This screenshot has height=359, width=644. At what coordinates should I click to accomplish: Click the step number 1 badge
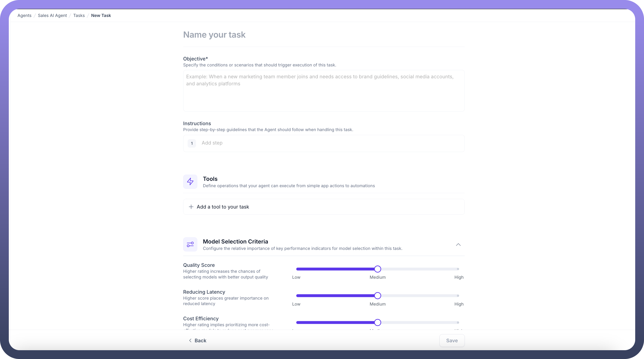click(x=192, y=143)
